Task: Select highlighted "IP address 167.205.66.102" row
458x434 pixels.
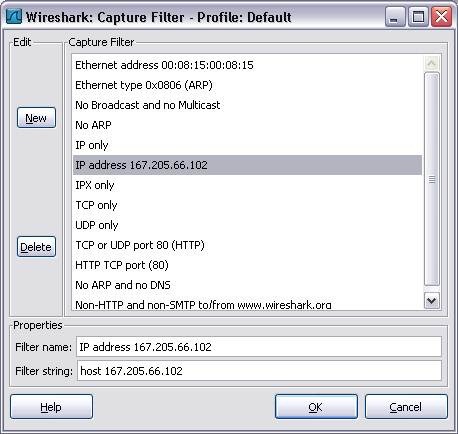Action: point(247,165)
